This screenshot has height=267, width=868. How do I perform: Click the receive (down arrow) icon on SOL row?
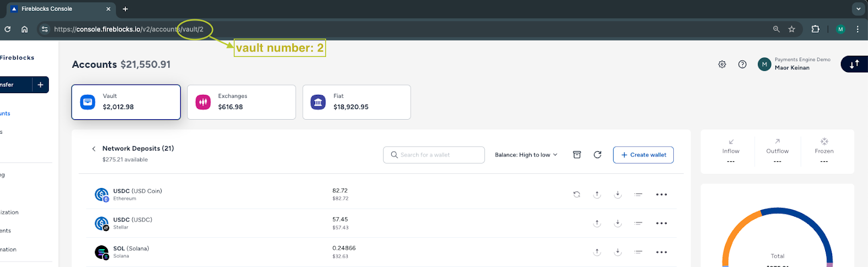617,252
